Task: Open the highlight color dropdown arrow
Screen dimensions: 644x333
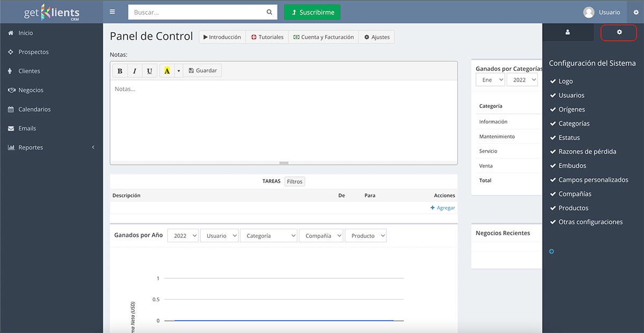Action: click(x=179, y=71)
